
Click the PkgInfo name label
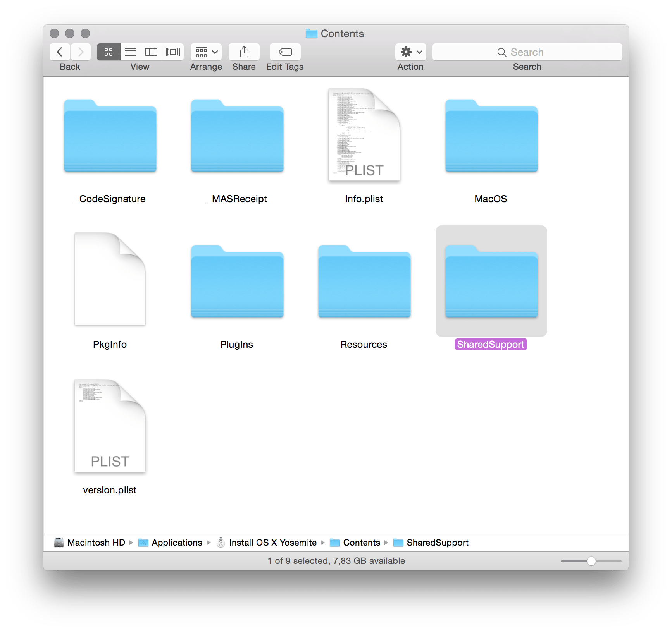click(110, 345)
